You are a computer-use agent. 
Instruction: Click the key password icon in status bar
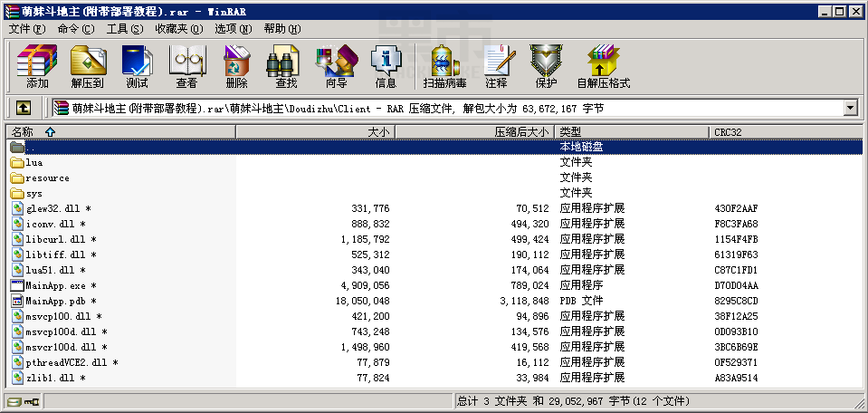[31, 401]
